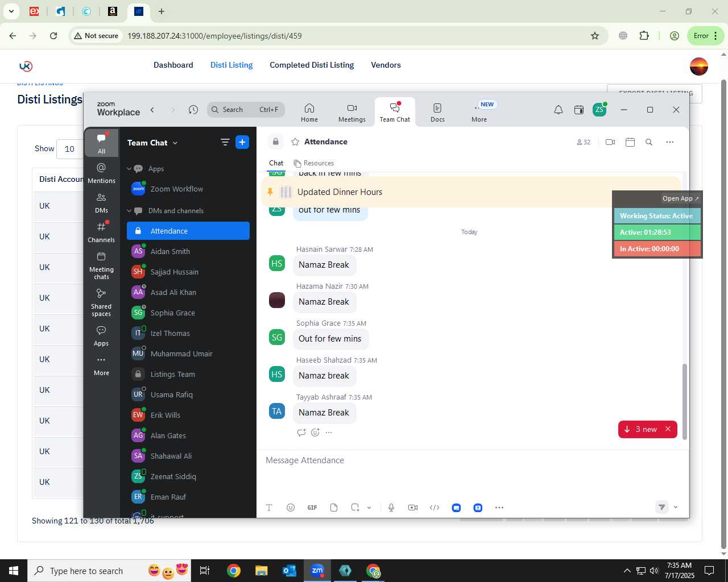Open File Explorer from the taskbar
Screen dimensions: 728x582
(x=262, y=571)
